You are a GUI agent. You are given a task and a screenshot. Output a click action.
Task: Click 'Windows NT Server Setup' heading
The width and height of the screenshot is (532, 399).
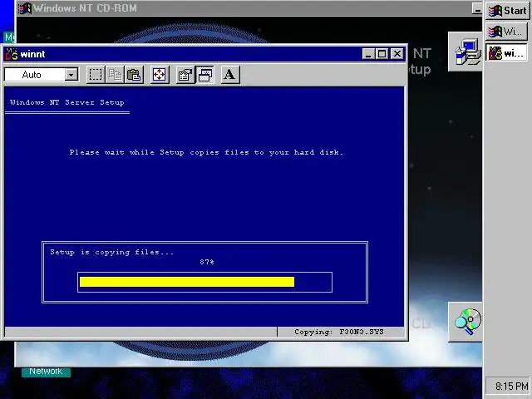(66, 102)
